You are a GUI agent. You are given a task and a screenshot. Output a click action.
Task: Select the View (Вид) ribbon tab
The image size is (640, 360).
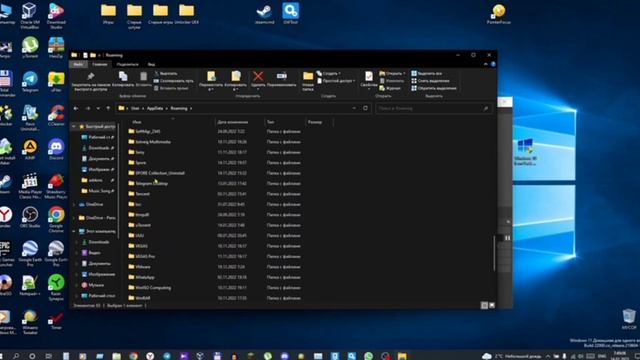[151, 64]
